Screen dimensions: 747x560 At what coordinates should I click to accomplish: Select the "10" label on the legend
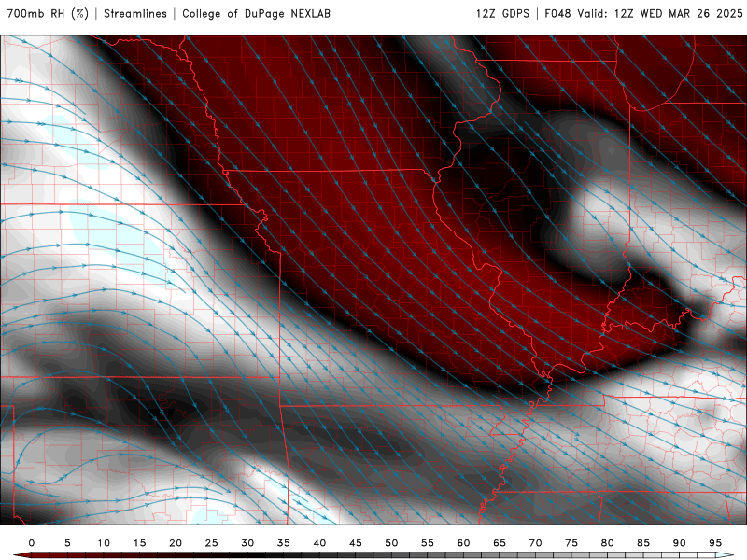pyautogui.click(x=104, y=543)
